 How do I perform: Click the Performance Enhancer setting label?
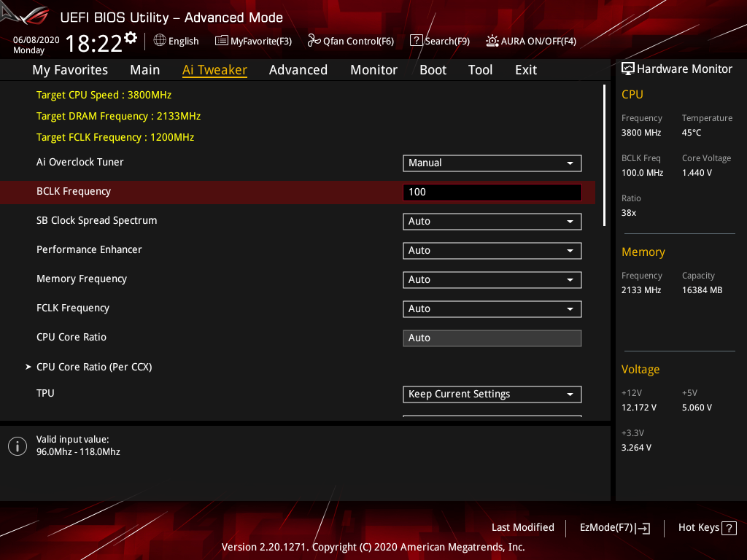point(89,249)
